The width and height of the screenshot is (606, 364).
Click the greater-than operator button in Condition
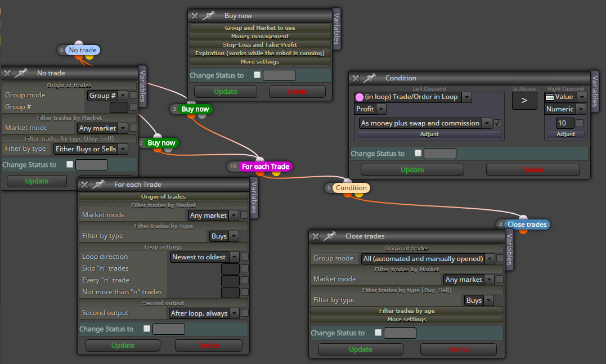[x=524, y=101]
